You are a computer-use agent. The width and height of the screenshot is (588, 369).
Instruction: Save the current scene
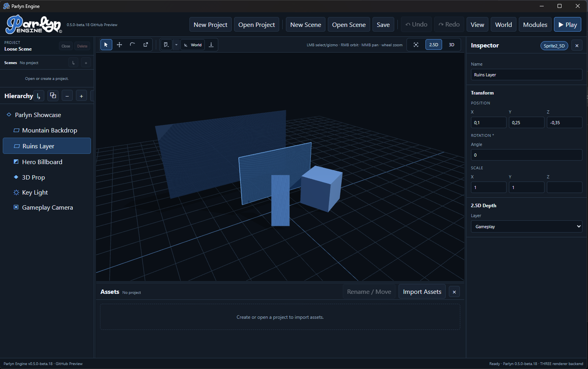point(383,25)
